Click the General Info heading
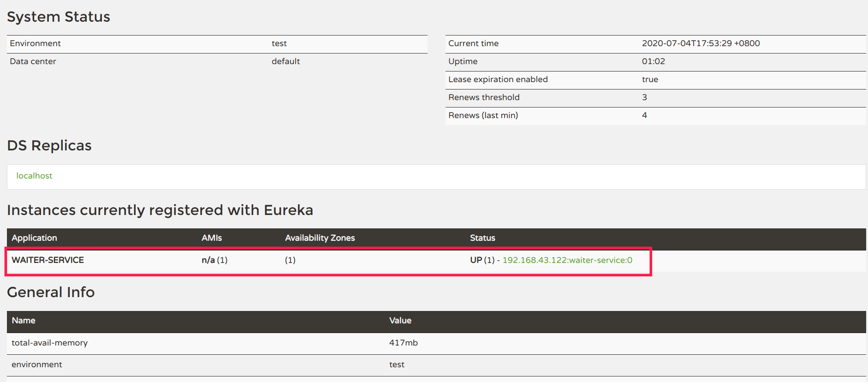Image resolution: width=868 pixels, height=382 pixels. pyautogui.click(x=51, y=292)
